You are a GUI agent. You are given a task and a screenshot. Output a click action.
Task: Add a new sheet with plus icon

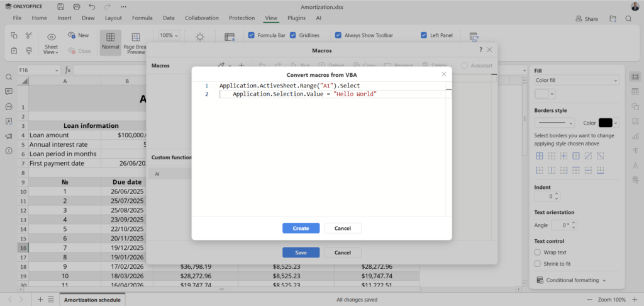pos(40,300)
